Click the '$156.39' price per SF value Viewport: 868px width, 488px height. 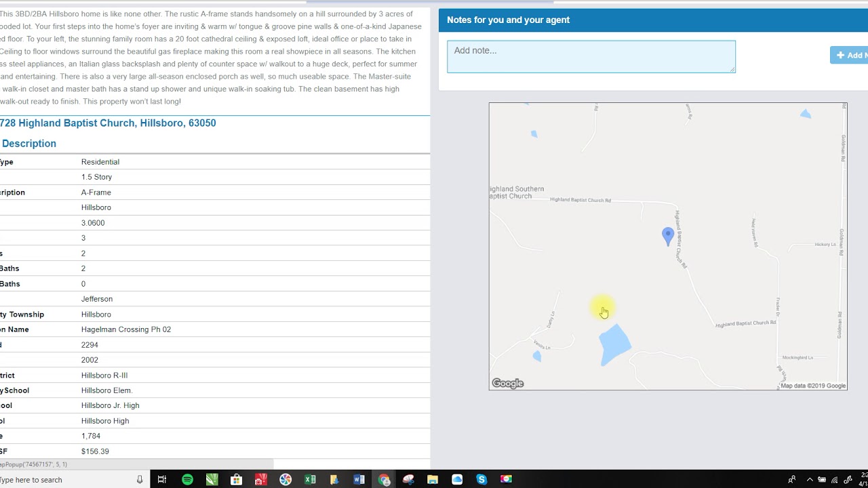coord(95,451)
